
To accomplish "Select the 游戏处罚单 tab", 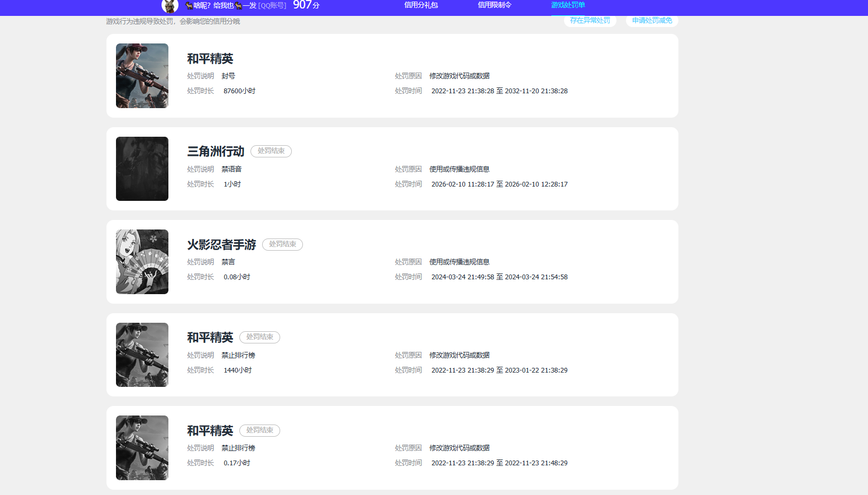I will (x=568, y=5).
